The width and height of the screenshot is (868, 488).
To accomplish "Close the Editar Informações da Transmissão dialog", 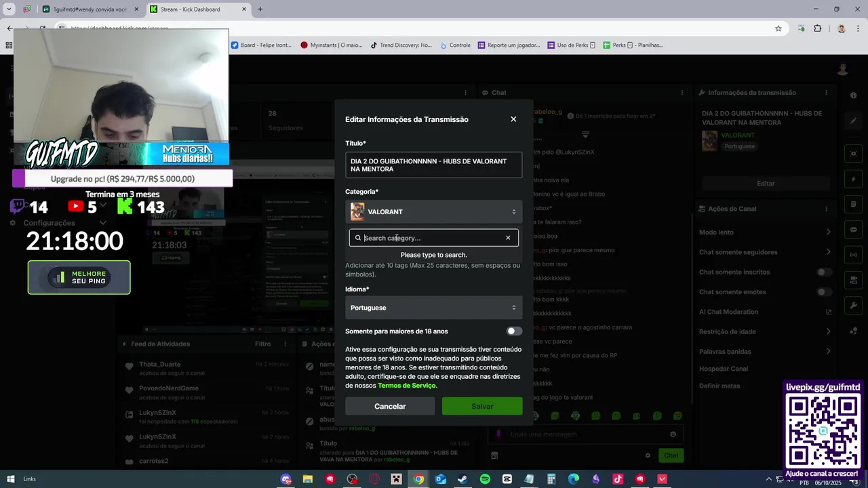I will (513, 119).
